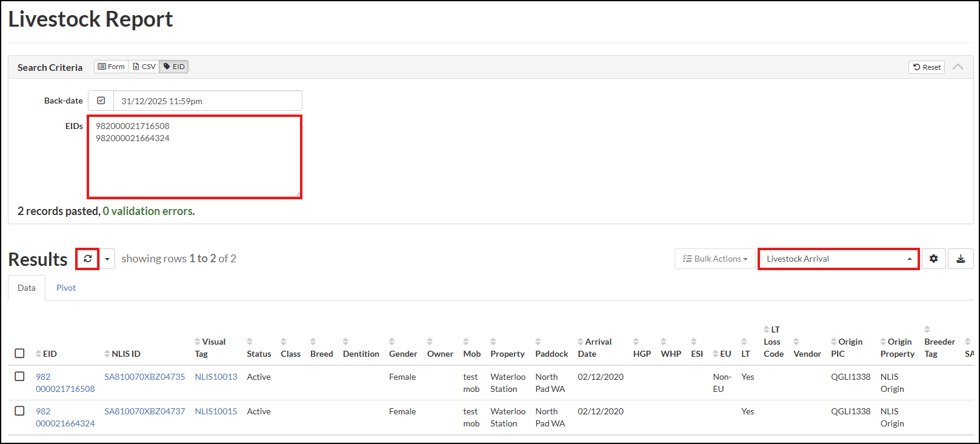Sort by the Class column
Viewport: 980px width, 444px height.
[x=290, y=348]
